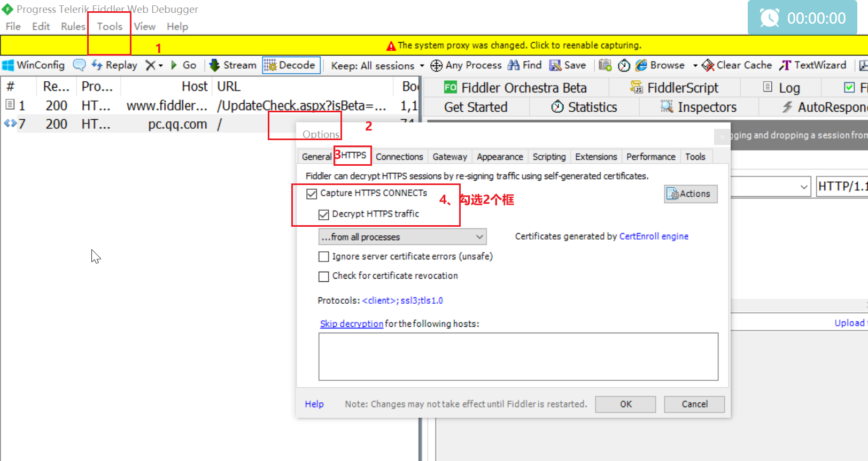The height and width of the screenshot is (461, 868).
Task: Click the Clear Cache icon
Action: click(x=708, y=65)
